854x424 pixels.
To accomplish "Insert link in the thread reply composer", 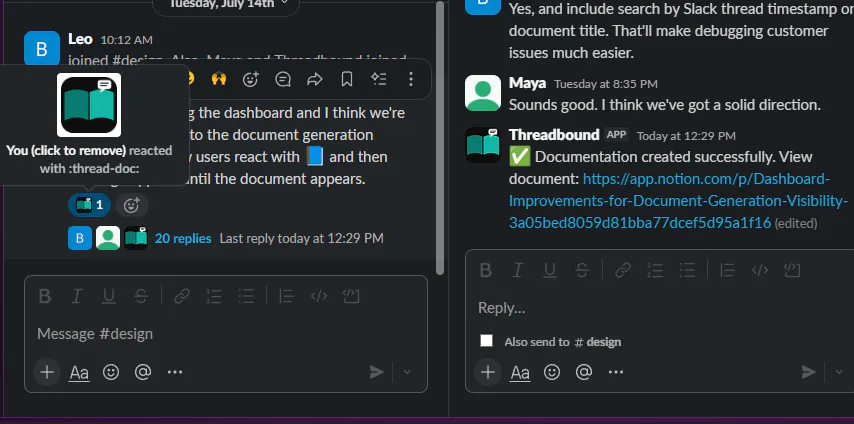I will coord(623,270).
